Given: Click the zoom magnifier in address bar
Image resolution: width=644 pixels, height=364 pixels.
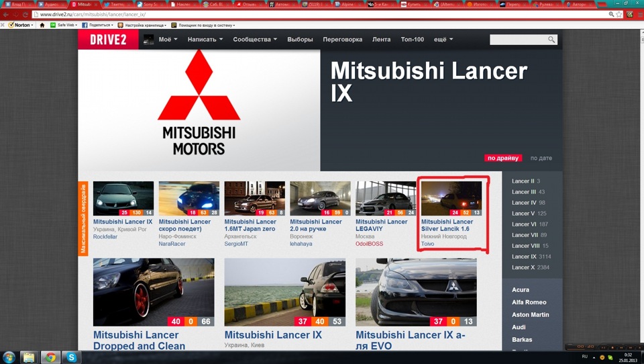Looking at the screenshot, I should tap(611, 14).
